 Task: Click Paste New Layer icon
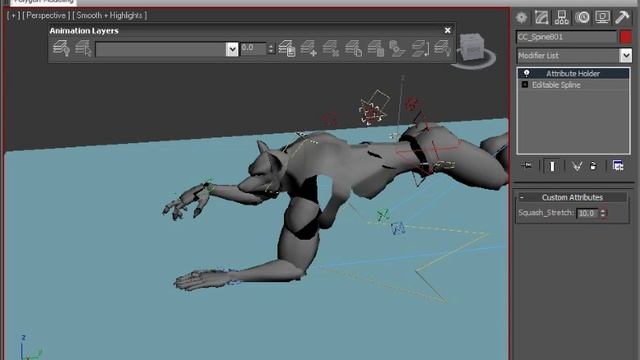tap(397, 49)
